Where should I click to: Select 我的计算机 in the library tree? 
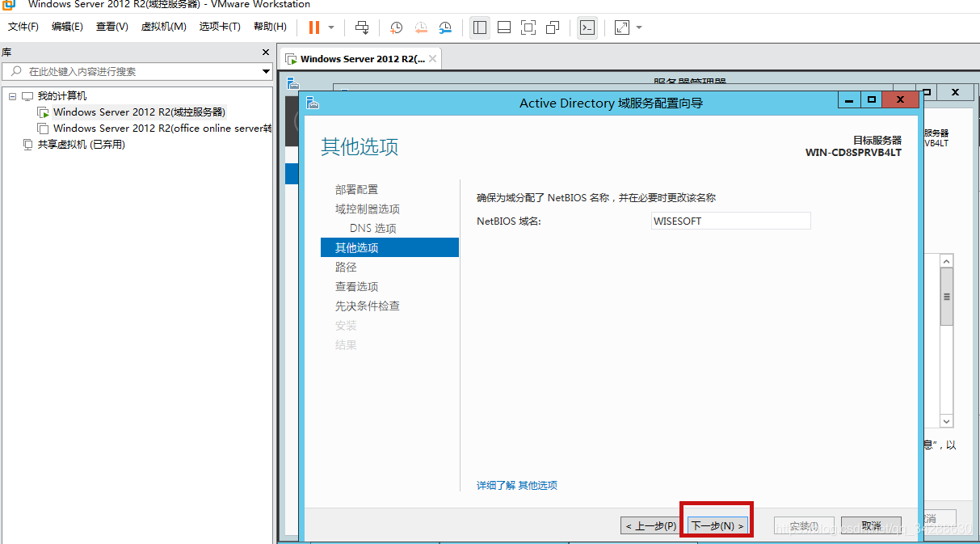coord(62,96)
